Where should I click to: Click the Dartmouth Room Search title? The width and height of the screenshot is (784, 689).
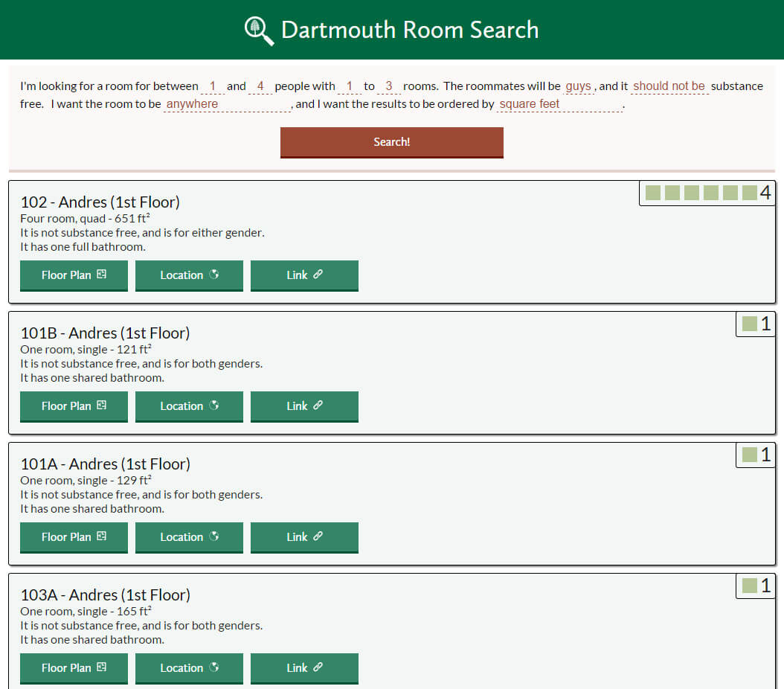410,30
